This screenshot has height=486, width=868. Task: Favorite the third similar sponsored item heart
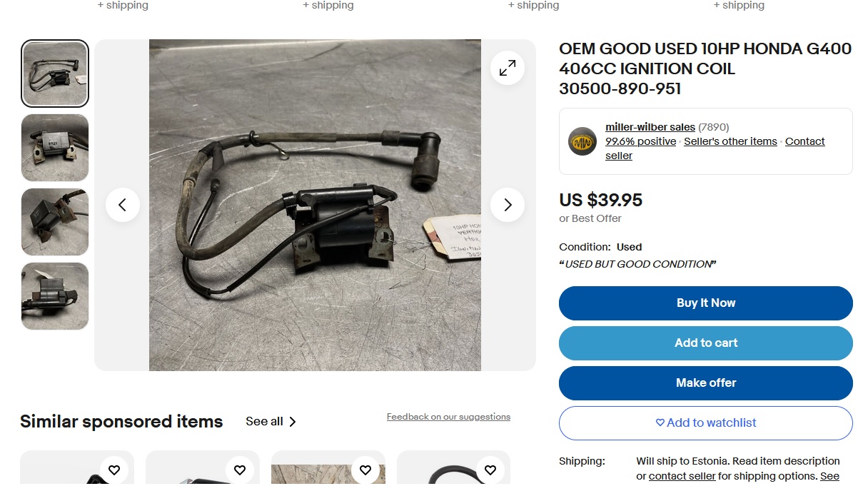point(365,470)
